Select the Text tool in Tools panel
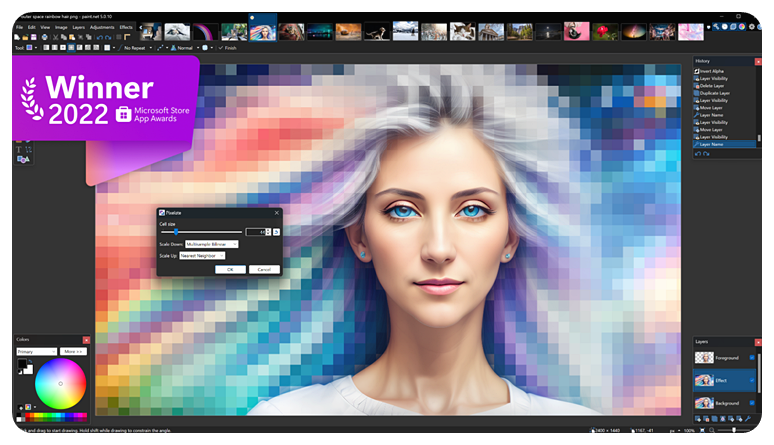The image size is (774, 445). coord(19,149)
